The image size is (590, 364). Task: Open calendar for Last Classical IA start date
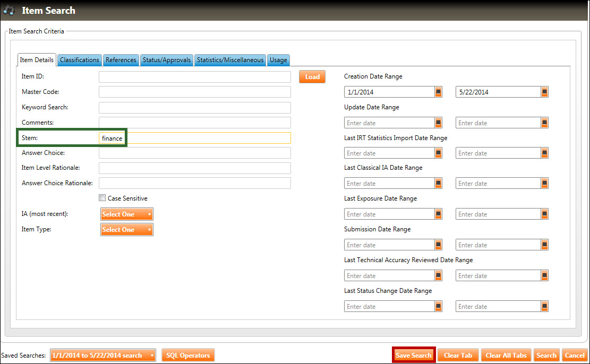pos(438,184)
